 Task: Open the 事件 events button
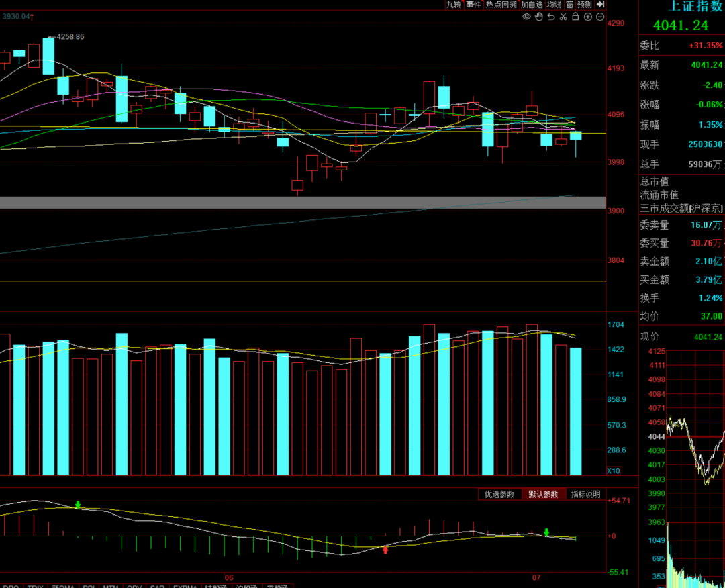(x=473, y=4)
